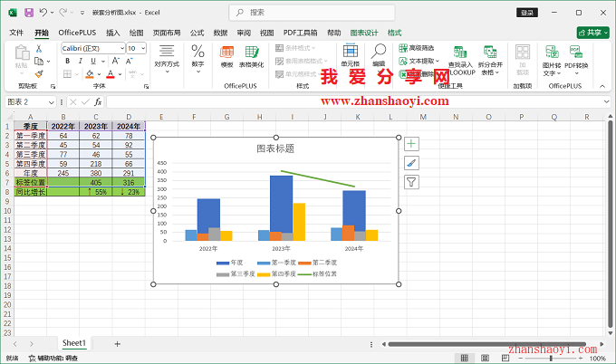Image resolution: width=616 pixels, height=364 pixels.
Task: Click the horizontal scrollbar
Action: [x=487, y=344]
